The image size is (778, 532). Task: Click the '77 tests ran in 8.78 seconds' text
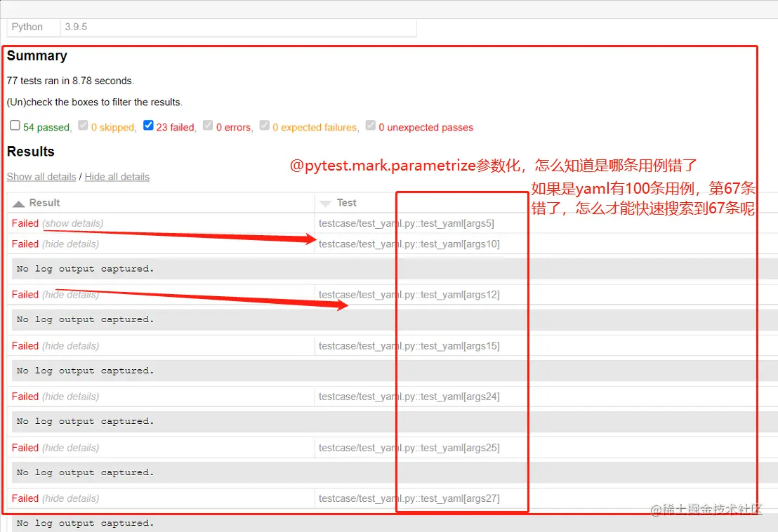click(70, 80)
